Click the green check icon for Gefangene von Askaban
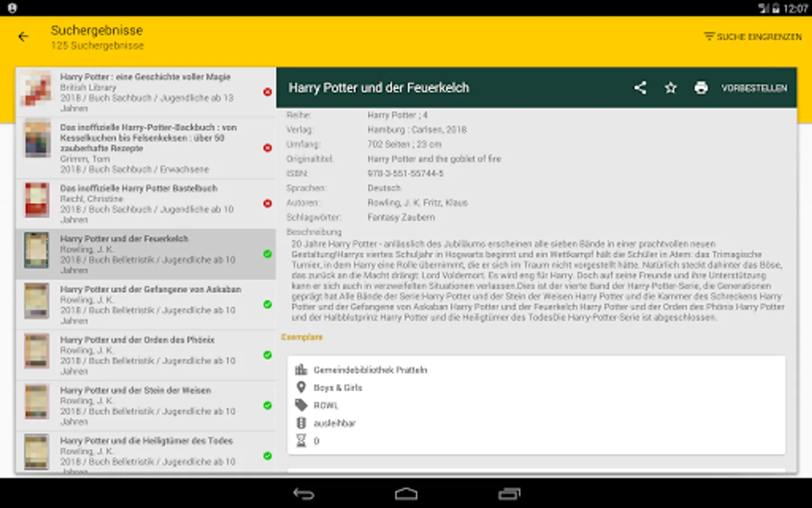Image resolution: width=812 pixels, height=508 pixels. click(267, 304)
